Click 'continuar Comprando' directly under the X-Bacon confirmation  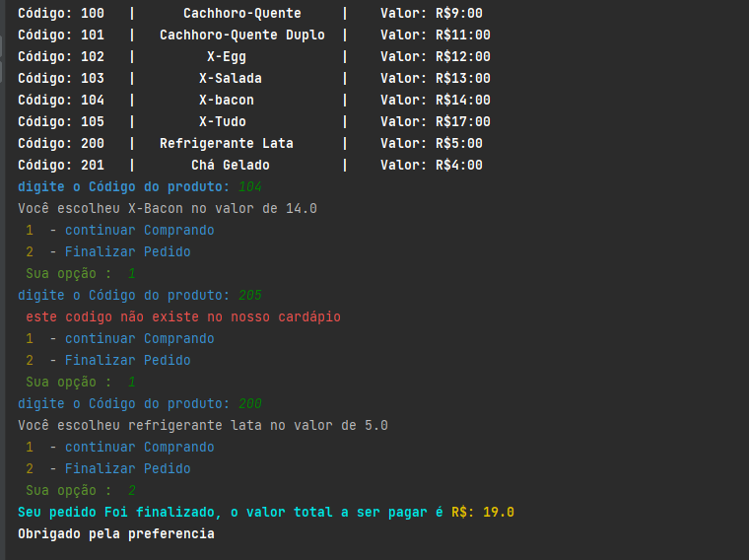(x=140, y=231)
